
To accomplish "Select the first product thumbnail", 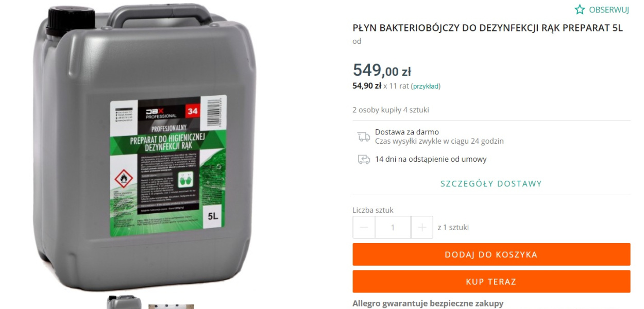I will (124, 302).
